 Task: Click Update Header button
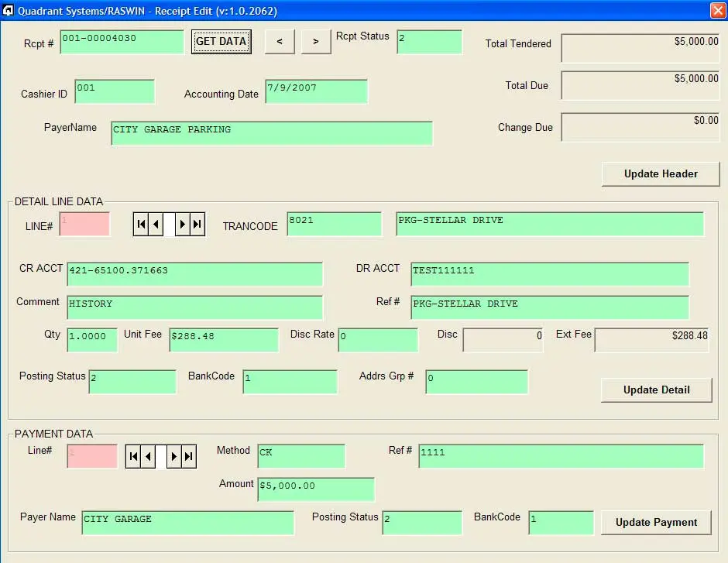point(661,174)
